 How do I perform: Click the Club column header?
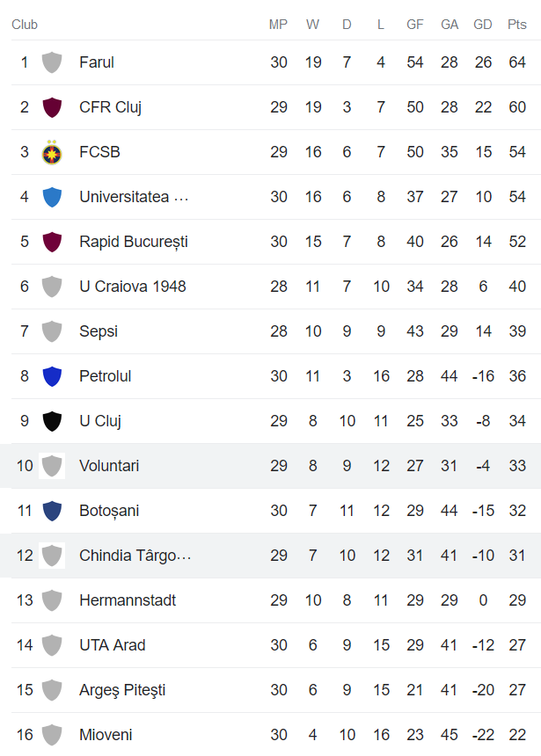[25, 25]
